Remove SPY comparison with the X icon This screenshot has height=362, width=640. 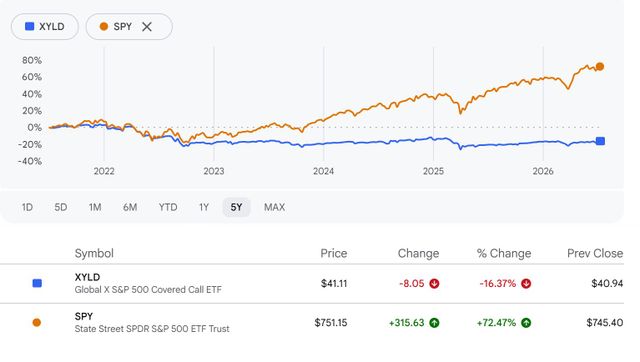[x=147, y=27]
